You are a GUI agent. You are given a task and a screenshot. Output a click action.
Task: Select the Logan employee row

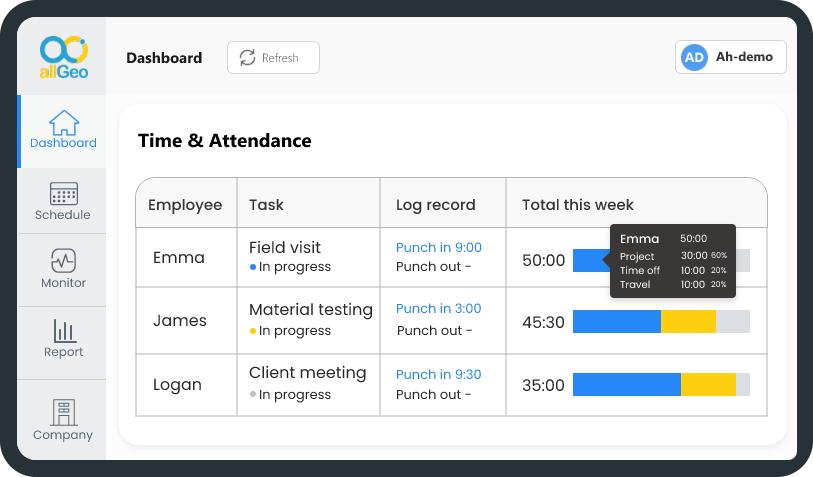[177, 385]
